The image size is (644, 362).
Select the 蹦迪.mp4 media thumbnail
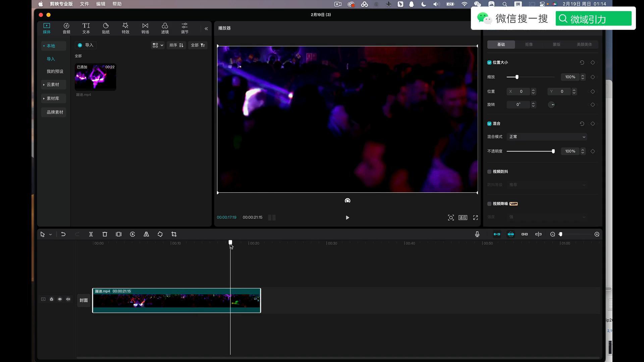pyautogui.click(x=95, y=77)
